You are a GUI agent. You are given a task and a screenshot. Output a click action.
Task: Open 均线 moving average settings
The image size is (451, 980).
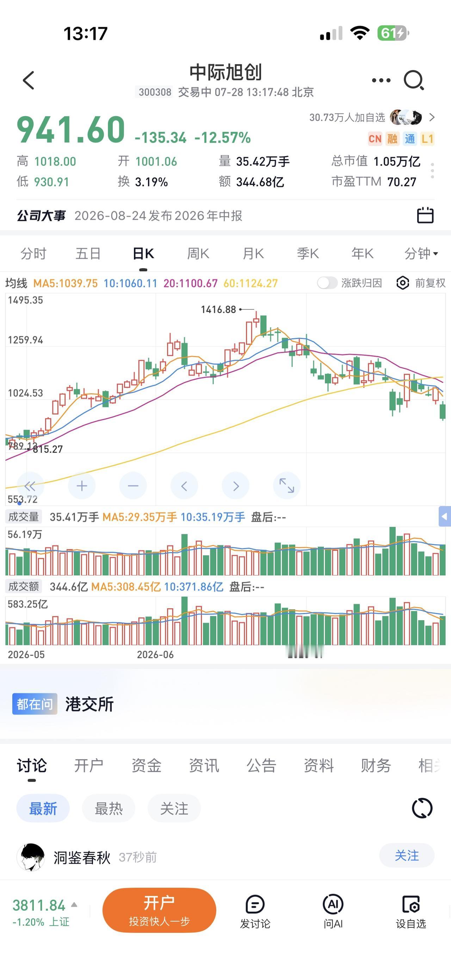[16, 283]
